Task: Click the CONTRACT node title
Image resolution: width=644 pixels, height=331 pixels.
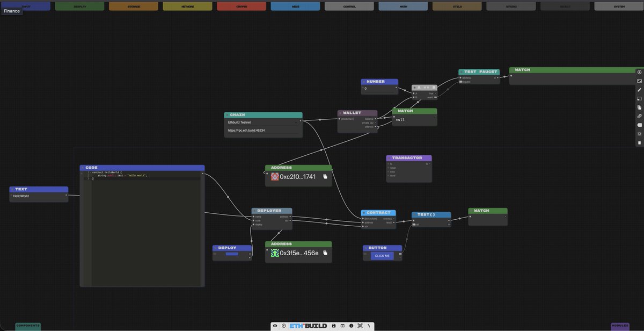Action: [378, 213]
